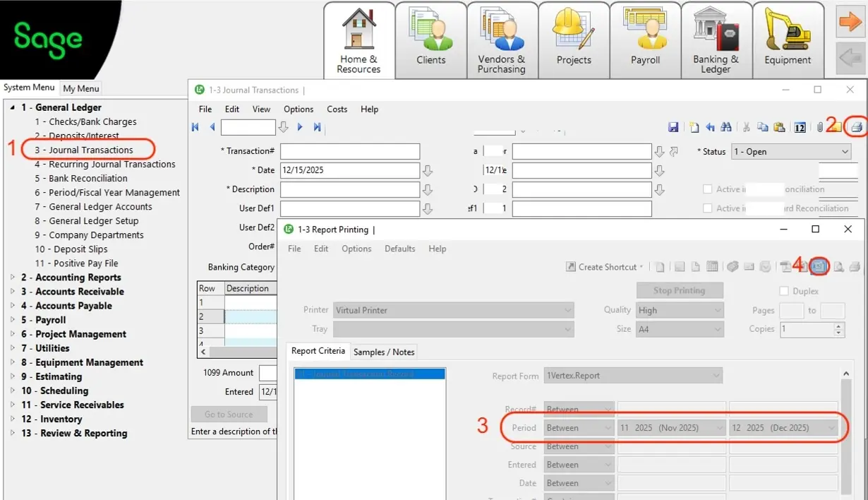Open the Status dropdown showing 1 - Open
The image size is (868, 500).
point(792,152)
